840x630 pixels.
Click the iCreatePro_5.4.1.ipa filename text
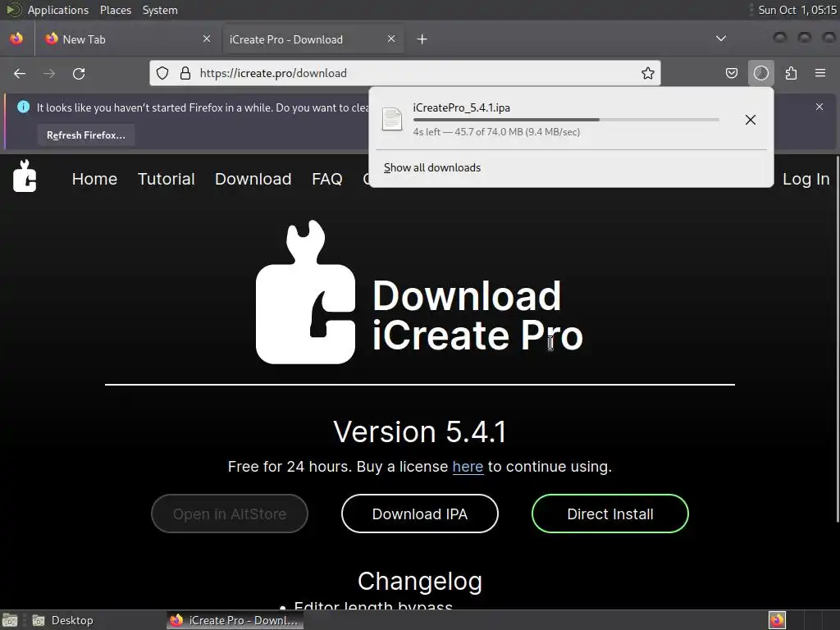click(461, 107)
